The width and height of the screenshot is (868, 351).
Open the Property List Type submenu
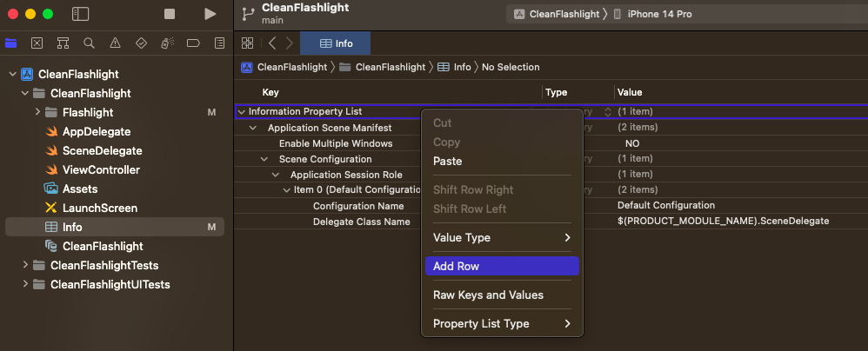point(502,324)
